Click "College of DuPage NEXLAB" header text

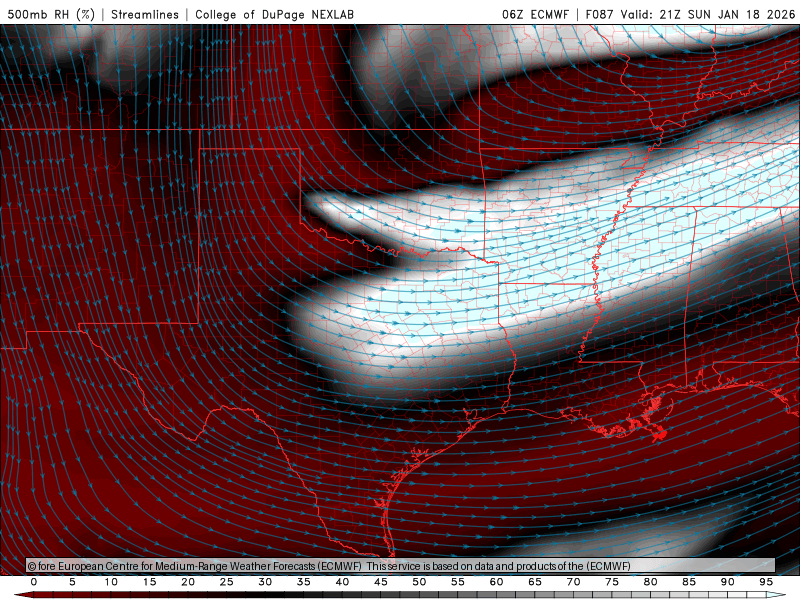click(274, 14)
